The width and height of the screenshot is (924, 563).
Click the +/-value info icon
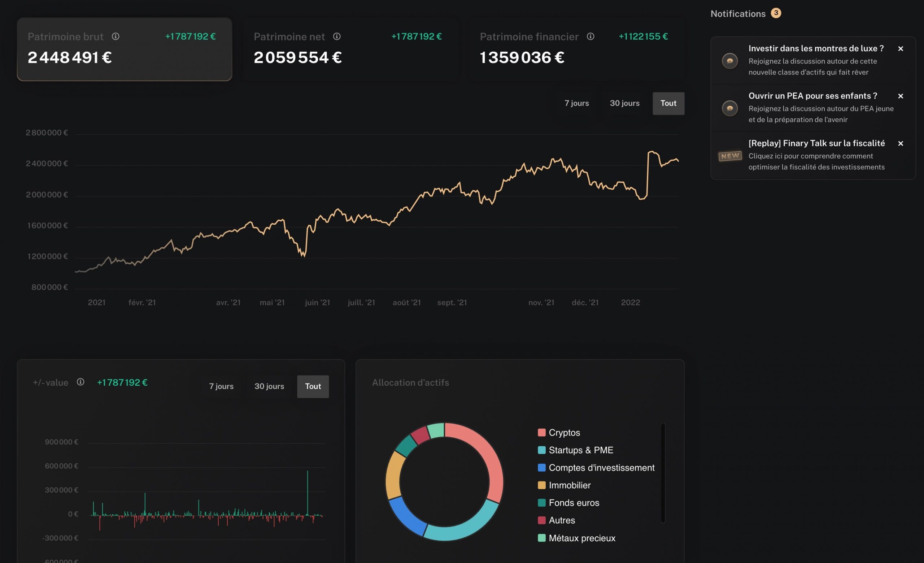pyautogui.click(x=80, y=382)
